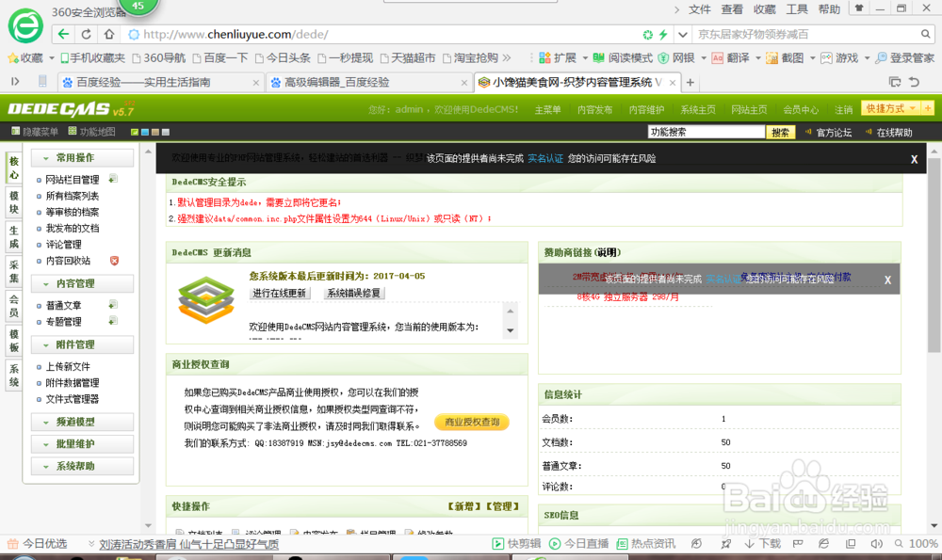Viewport: 942px width, 560px height.
Task: Open 下载 downloads in status bar
Action: point(762,544)
